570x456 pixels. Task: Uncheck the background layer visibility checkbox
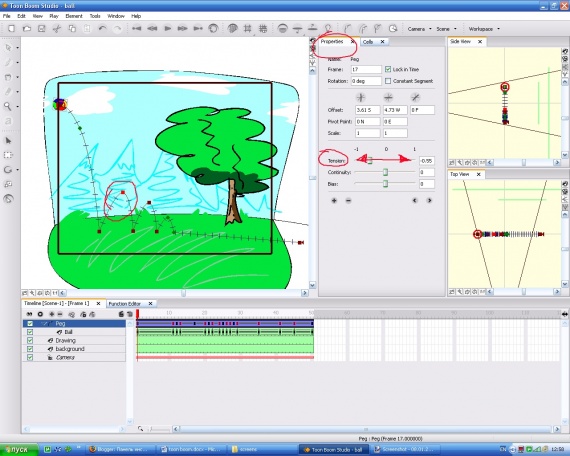pyautogui.click(x=30, y=349)
